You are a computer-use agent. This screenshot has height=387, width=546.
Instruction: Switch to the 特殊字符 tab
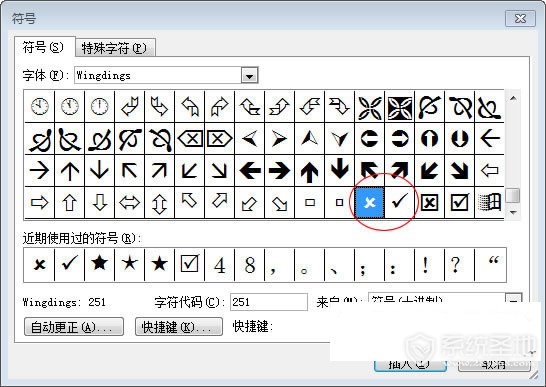pos(115,48)
